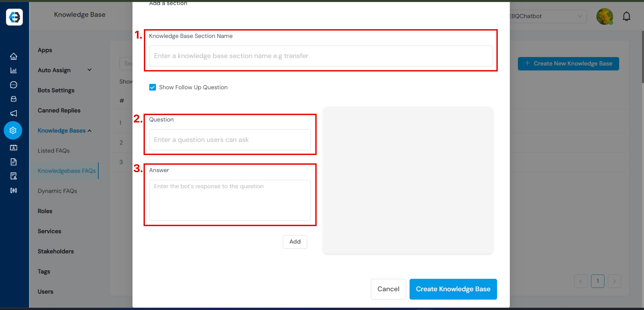Click the background search box
This screenshot has width=644, height=310.
pyautogui.click(x=126, y=63)
